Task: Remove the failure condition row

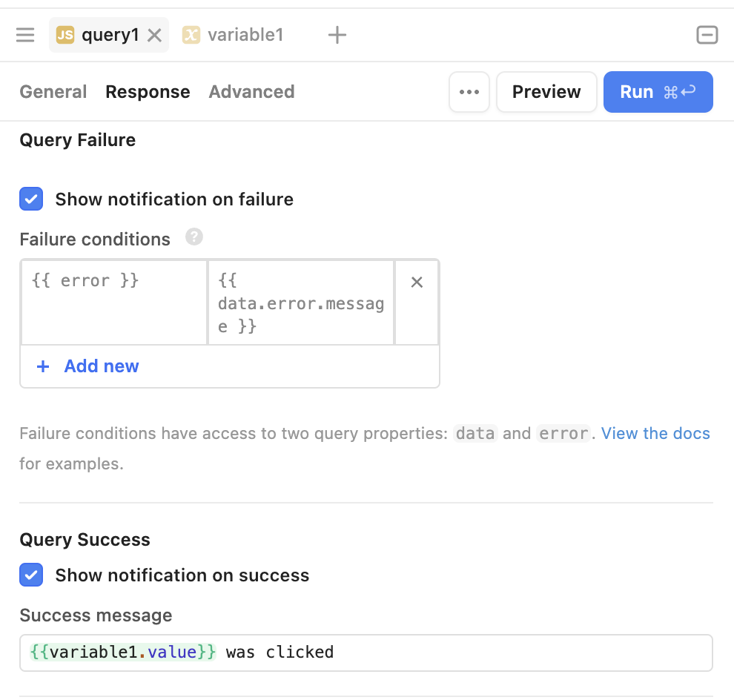Action: click(x=417, y=282)
